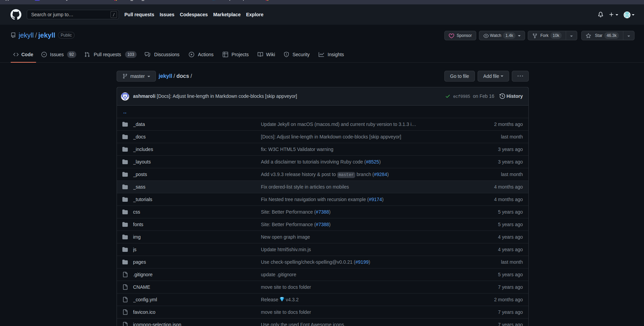Open pull request link #9284

380,174
